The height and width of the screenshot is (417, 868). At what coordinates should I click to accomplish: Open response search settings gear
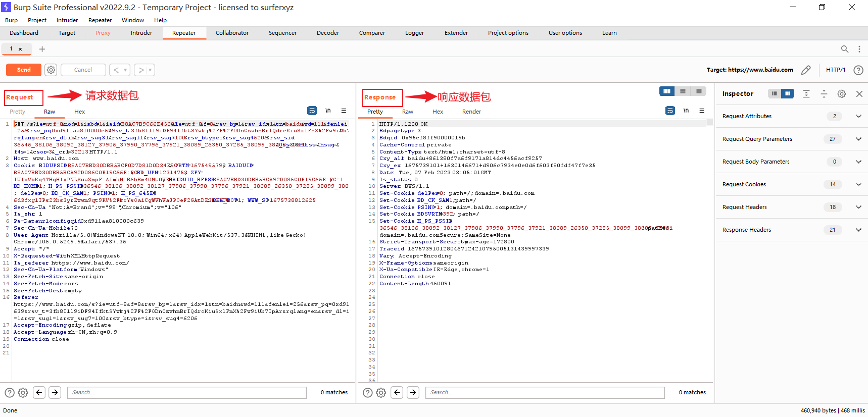pos(381,393)
